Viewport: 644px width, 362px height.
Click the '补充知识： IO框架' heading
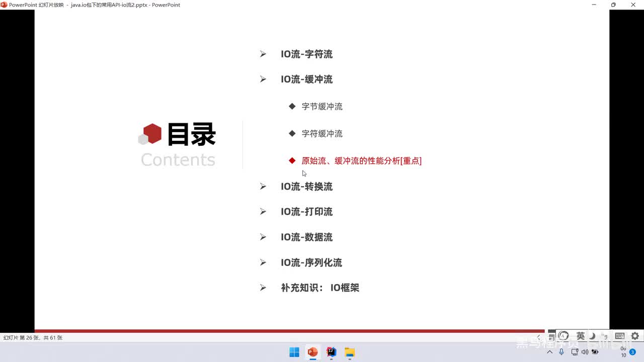(320, 288)
